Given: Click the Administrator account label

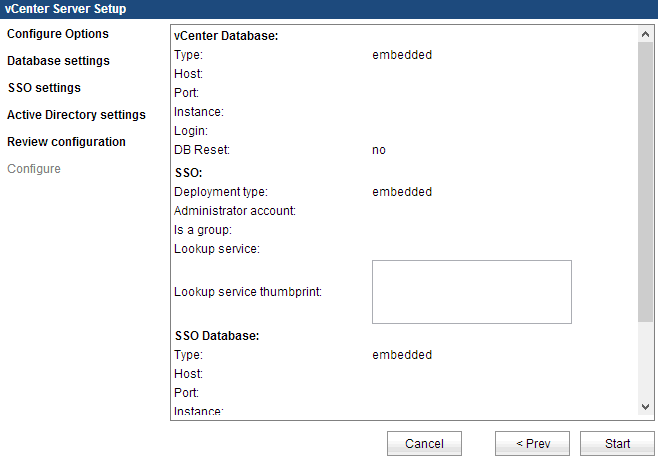Looking at the screenshot, I should tap(235, 211).
